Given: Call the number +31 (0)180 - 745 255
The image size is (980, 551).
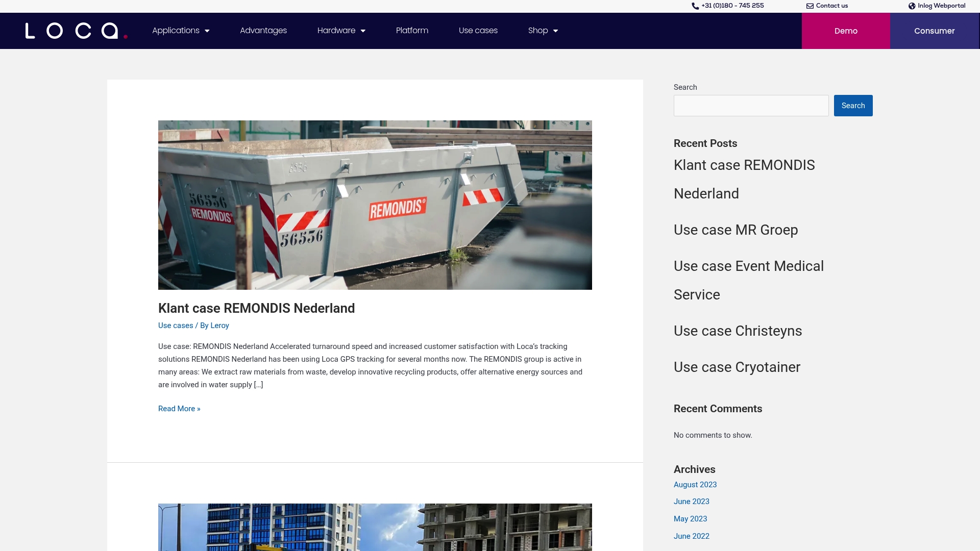Looking at the screenshot, I should point(732,6).
